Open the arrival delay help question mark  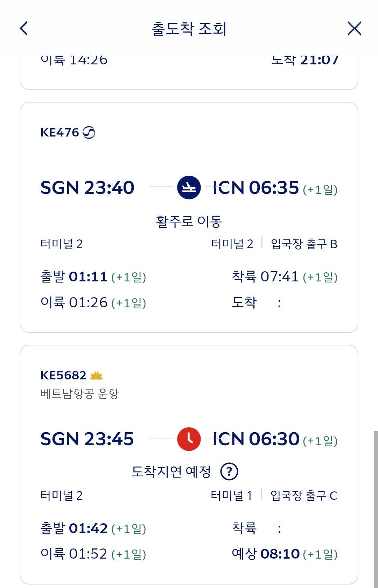[x=229, y=471]
